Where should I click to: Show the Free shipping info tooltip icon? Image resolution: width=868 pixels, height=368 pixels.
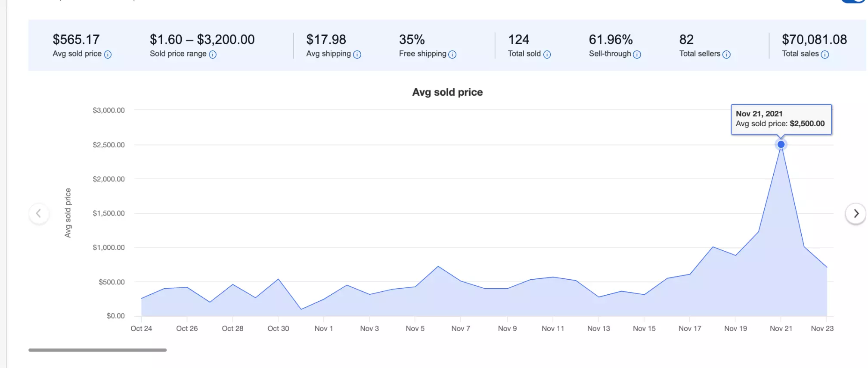tap(452, 54)
